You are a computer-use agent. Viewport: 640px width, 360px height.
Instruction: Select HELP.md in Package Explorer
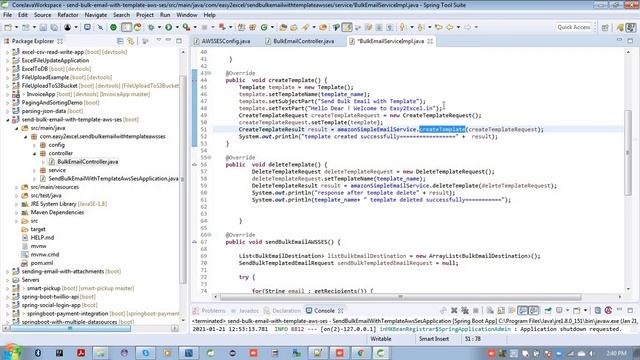coord(42,238)
